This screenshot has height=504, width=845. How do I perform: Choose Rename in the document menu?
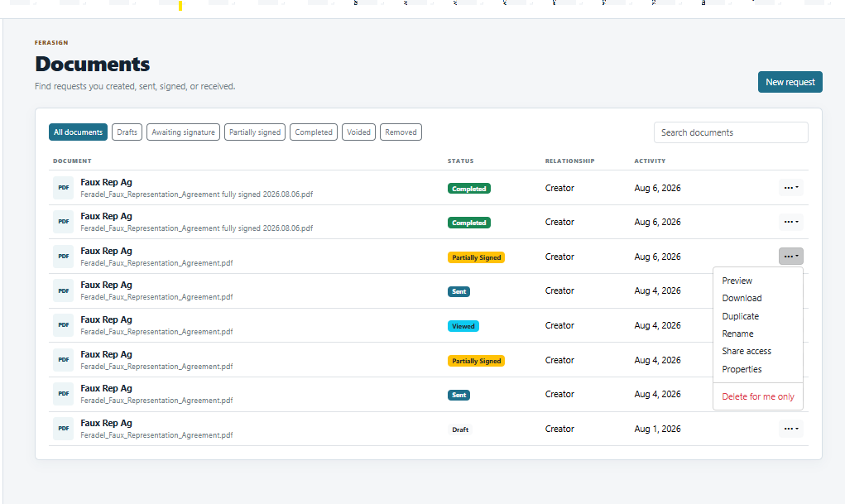coord(737,334)
